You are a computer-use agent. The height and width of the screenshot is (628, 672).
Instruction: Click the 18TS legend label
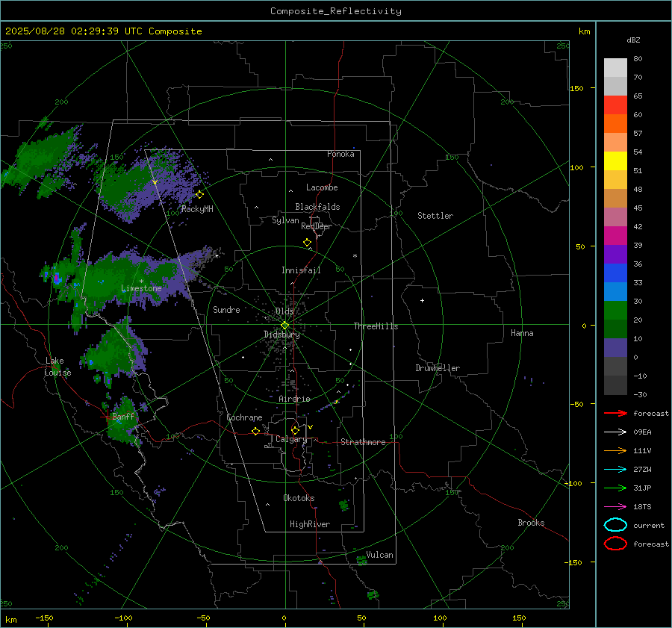click(x=642, y=507)
